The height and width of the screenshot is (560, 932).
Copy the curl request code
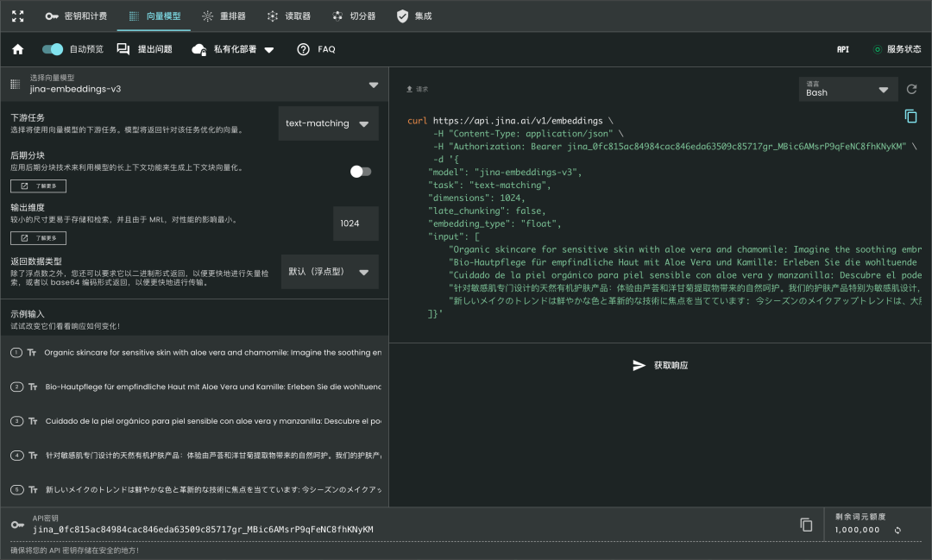tap(910, 116)
